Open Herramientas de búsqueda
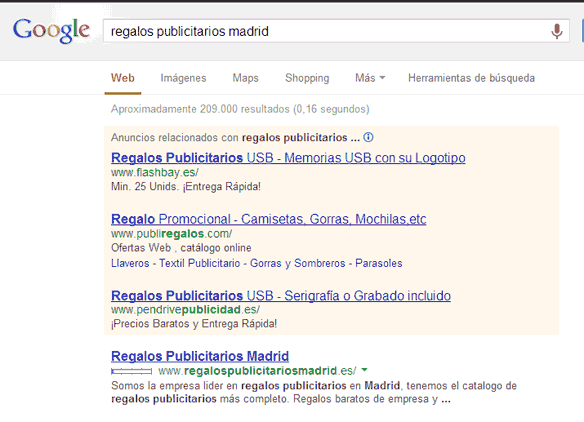This screenshot has width=584, height=422. tap(472, 78)
